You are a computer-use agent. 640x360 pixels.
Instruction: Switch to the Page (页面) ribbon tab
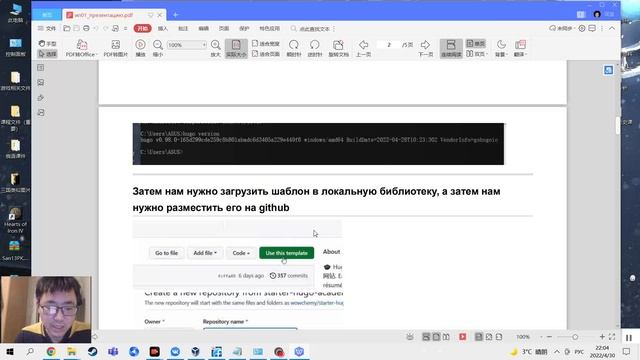(224, 29)
